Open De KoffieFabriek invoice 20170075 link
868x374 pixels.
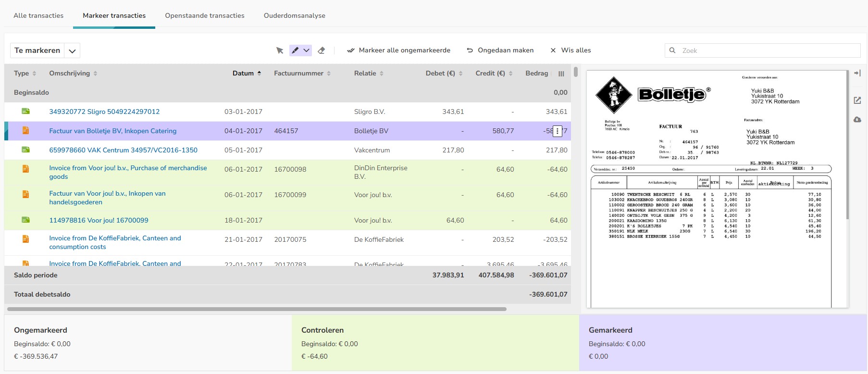click(115, 242)
